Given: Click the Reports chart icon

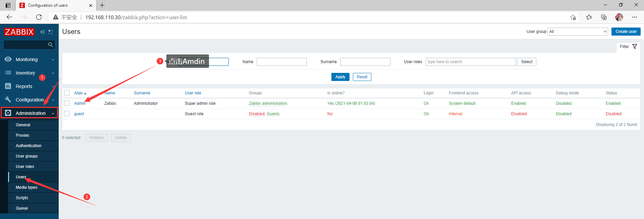Looking at the screenshot, I should [x=8, y=86].
